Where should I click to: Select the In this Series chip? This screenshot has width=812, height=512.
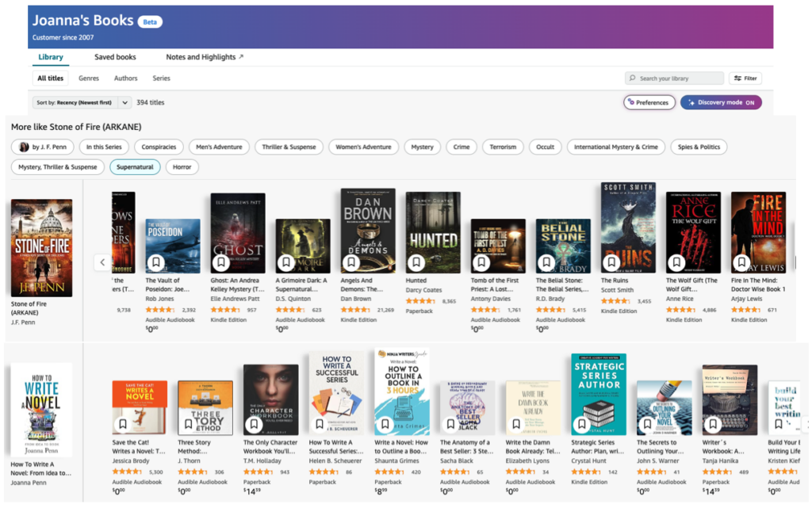click(x=104, y=147)
